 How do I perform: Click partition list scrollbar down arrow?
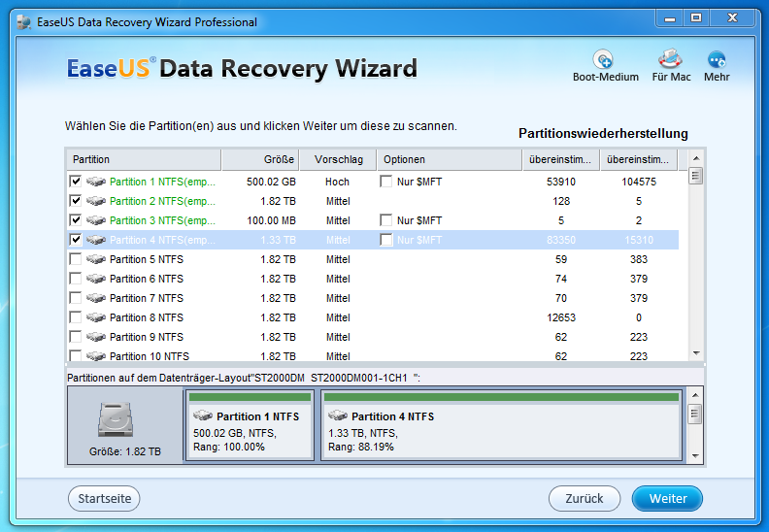click(695, 353)
